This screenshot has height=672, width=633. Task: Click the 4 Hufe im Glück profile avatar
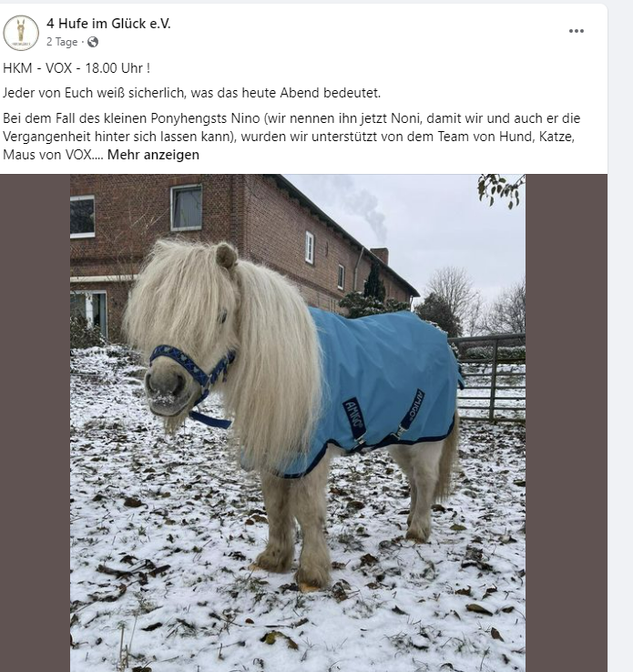point(21,33)
